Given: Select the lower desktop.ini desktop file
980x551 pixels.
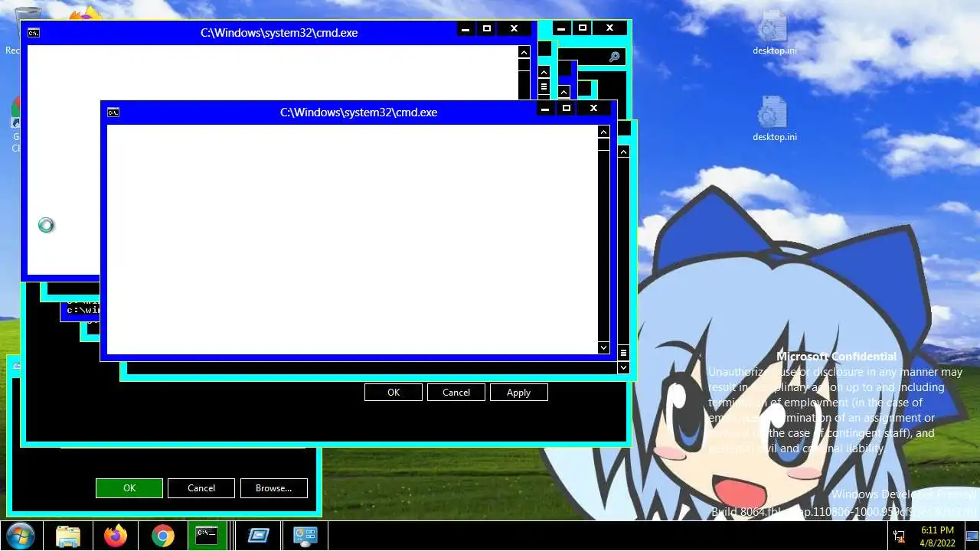Looking at the screenshot, I should pos(774,119).
